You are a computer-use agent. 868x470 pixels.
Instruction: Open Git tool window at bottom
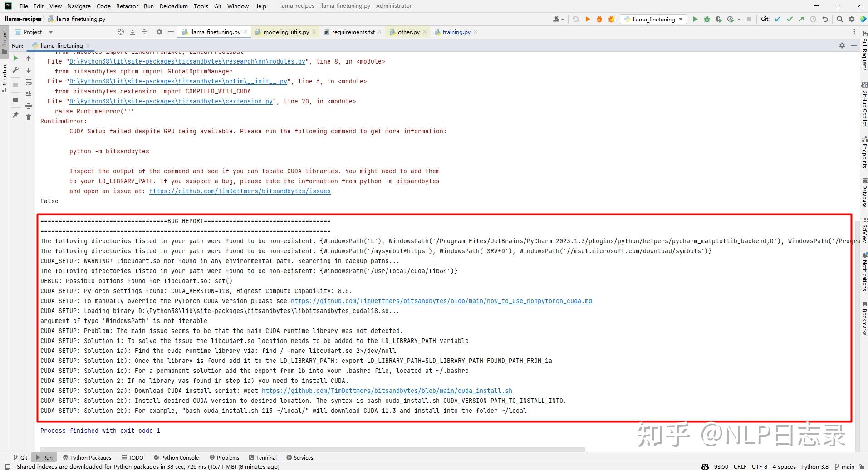click(x=20, y=457)
